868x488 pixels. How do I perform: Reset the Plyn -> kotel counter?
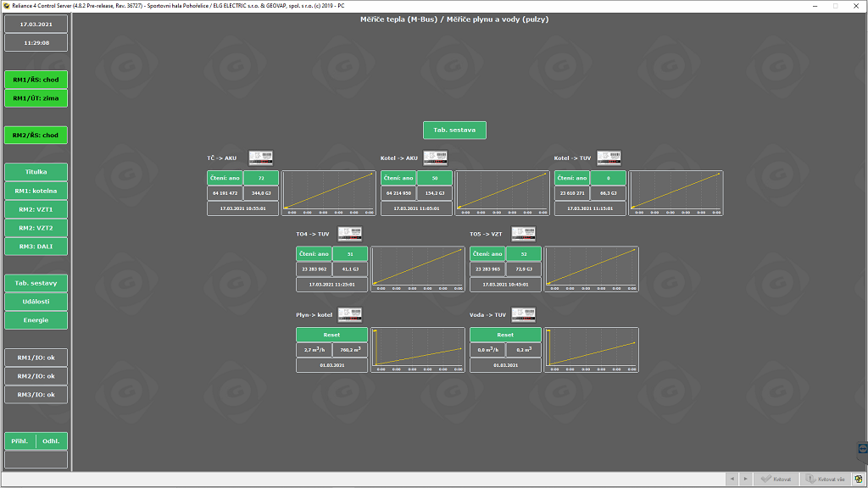pyautogui.click(x=331, y=335)
